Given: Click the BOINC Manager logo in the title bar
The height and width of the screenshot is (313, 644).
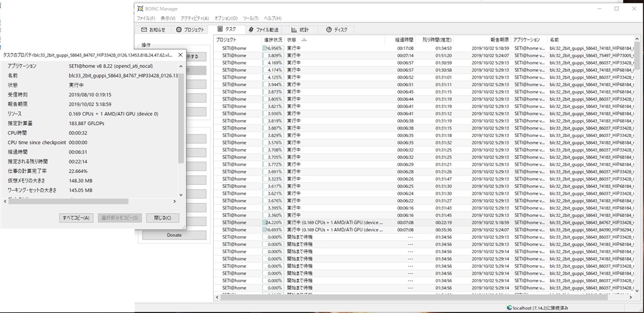Looking at the screenshot, I should [140, 8].
